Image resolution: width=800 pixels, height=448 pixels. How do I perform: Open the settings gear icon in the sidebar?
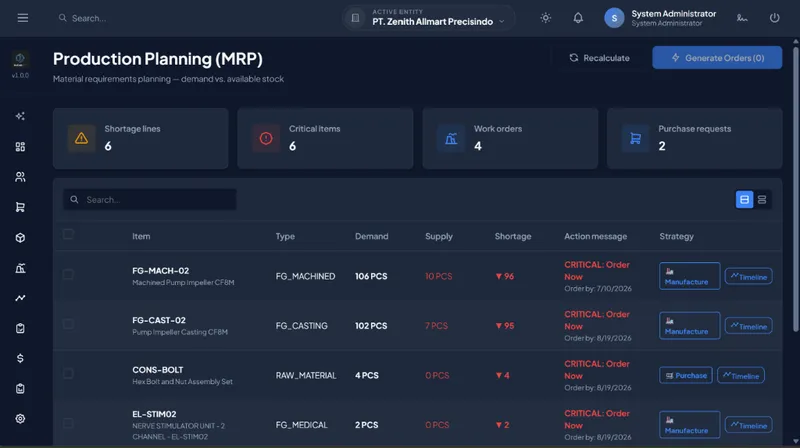coord(20,418)
